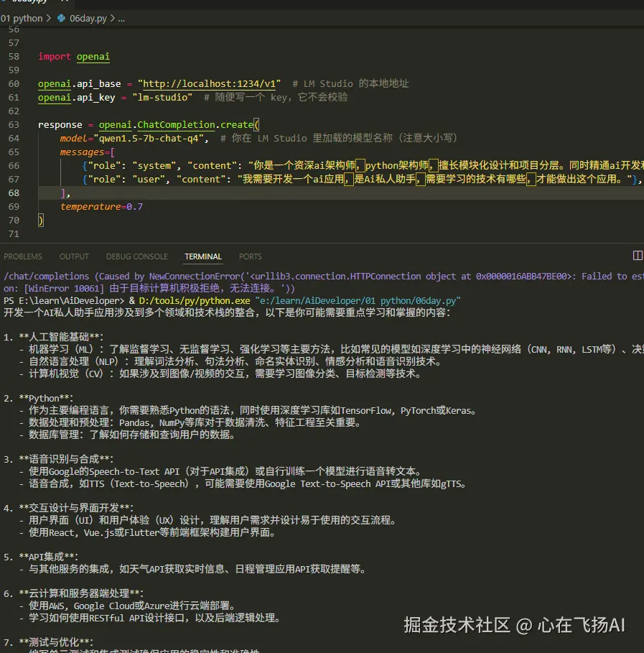Click the '7. **测试与优化**:' heading
Screen dimensions: 644x653
pyautogui.click(x=48, y=642)
